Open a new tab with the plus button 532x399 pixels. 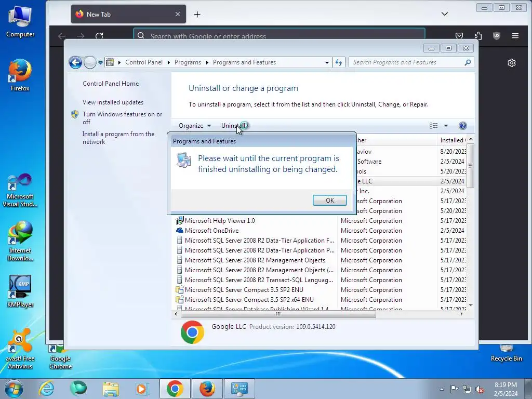pos(197,14)
